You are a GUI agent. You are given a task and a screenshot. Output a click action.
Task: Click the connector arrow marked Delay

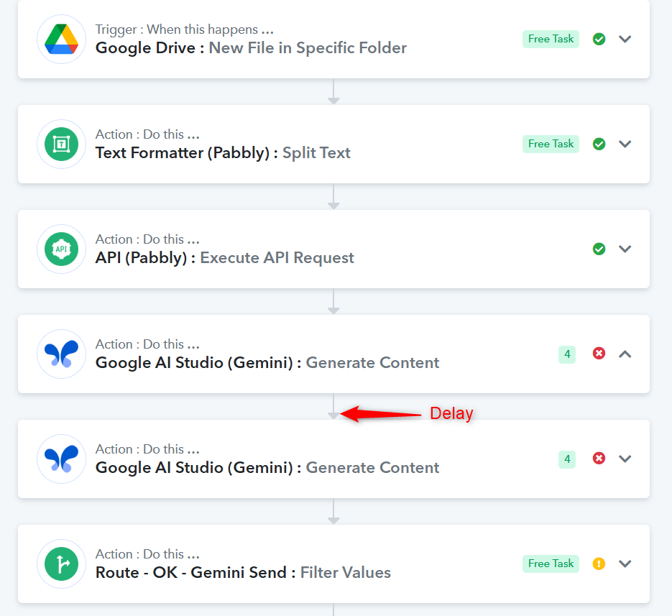pos(333,415)
